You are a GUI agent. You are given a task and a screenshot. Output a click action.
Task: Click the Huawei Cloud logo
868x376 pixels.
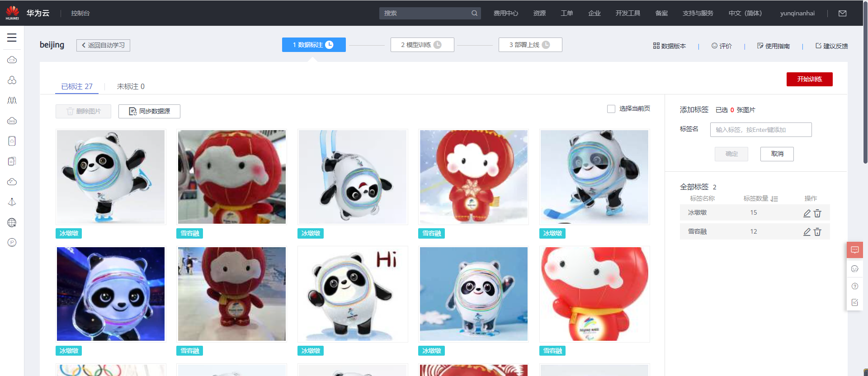[12, 13]
